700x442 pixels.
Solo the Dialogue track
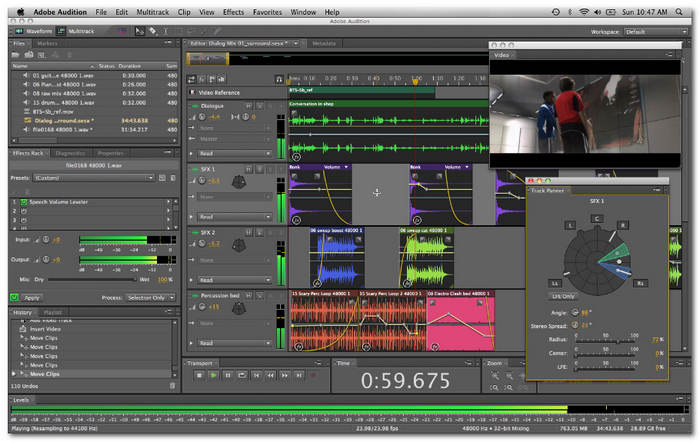[x=259, y=106]
